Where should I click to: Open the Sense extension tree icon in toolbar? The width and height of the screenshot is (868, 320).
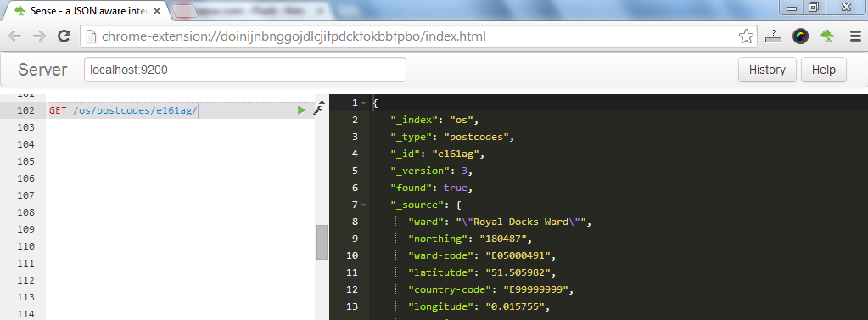[827, 36]
